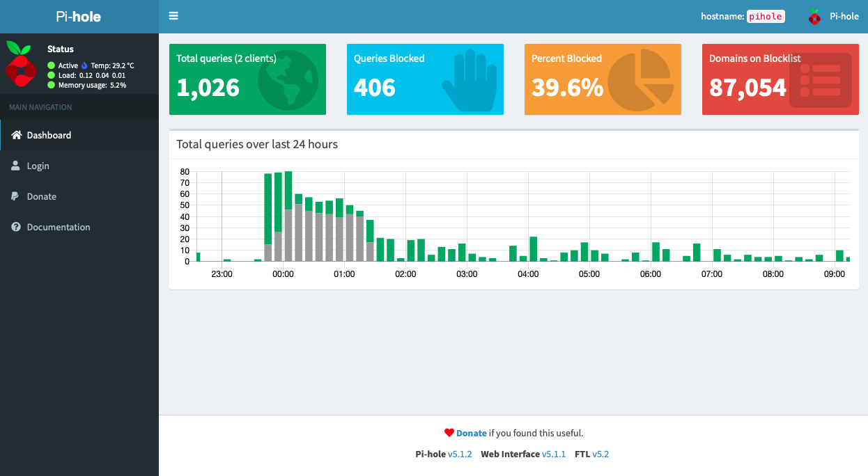This screenshot has height=476, width=868.
Task: Click the Login user icon
Action: pos(16,166)
